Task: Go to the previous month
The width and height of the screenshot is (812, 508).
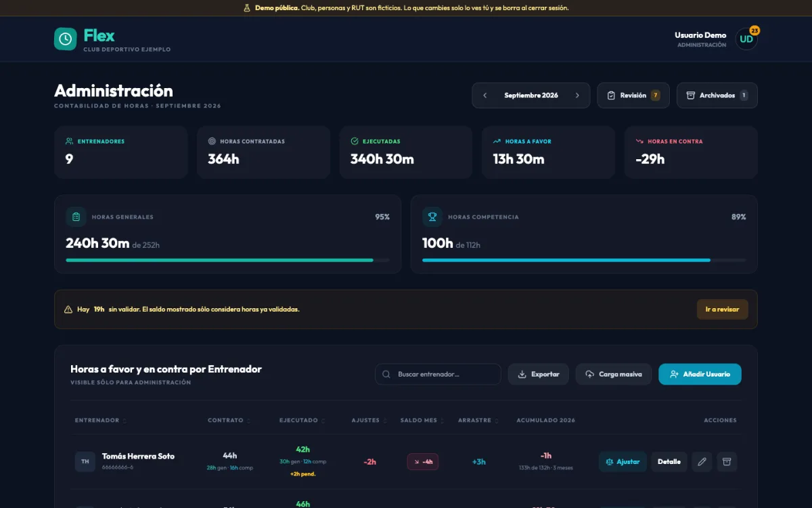Action: tap(484, 96)
